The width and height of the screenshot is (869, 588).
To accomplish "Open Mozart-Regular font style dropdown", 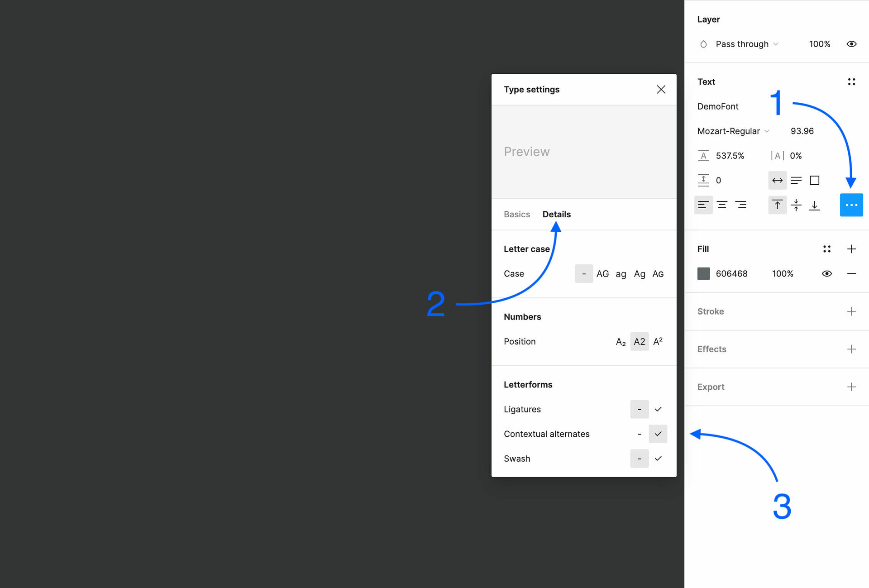I will coord(733,131).
